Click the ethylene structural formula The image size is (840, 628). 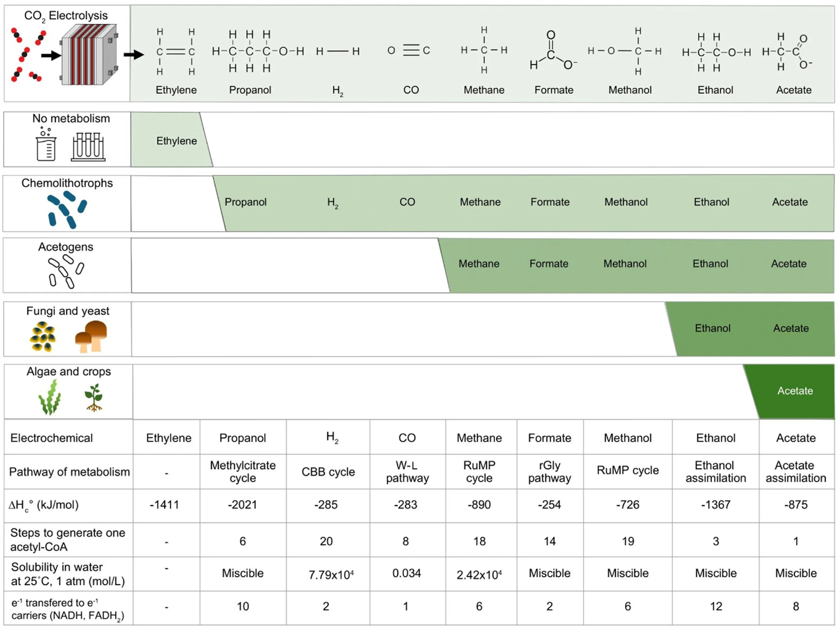coord(176,51)
